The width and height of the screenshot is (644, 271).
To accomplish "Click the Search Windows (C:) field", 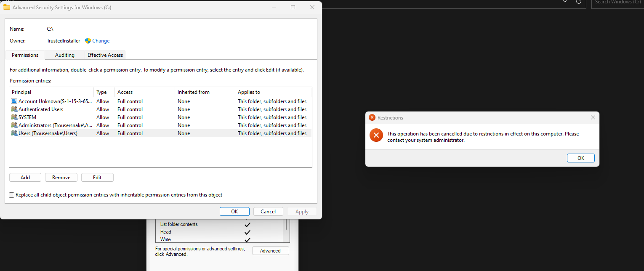I will [617, 2].
